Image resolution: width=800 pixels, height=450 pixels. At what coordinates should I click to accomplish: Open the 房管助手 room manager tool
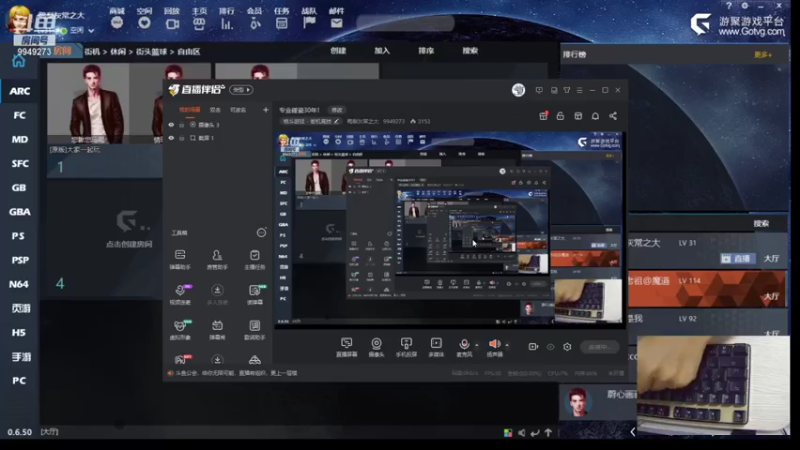pos(217,259)
